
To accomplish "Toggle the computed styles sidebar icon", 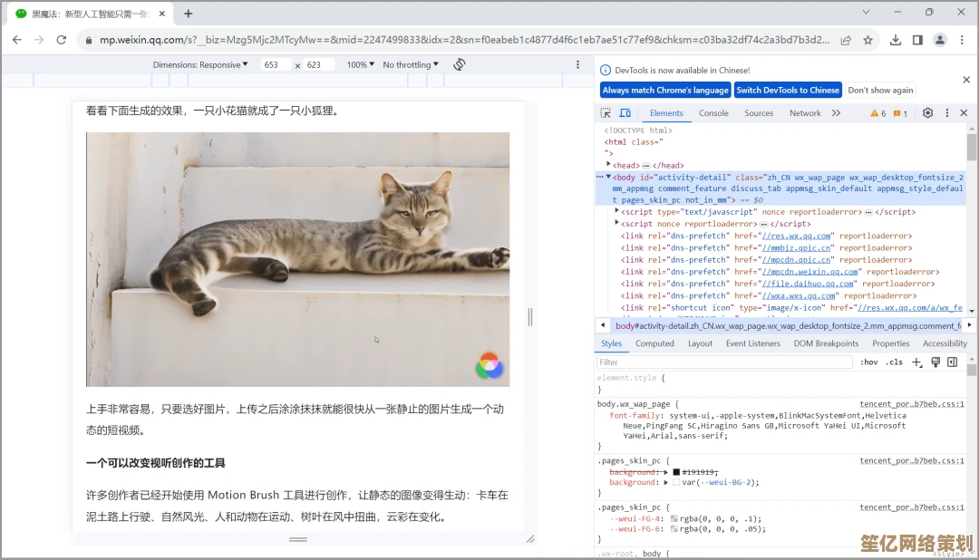I will 952,362.
